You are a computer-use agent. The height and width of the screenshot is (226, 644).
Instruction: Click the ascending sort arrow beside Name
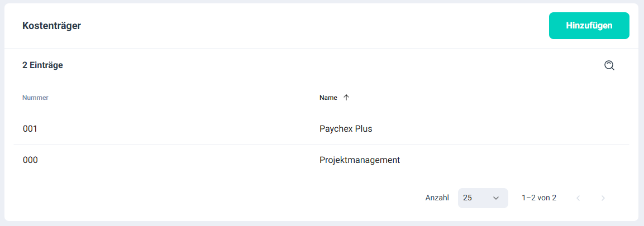346,98
